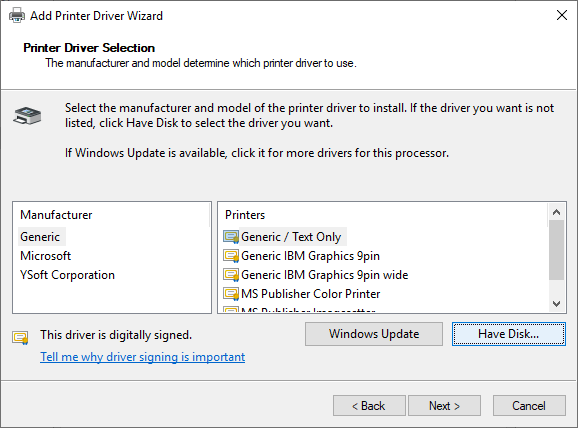Click the digitally signed certificate icon

pos(20,337)
